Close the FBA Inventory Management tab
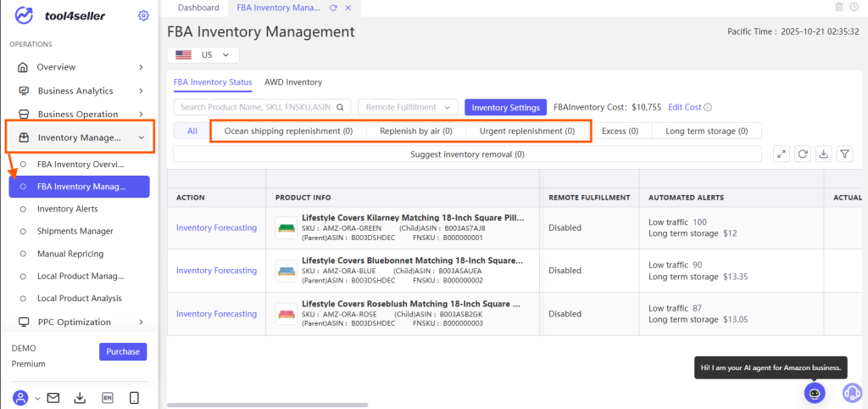 348,8
